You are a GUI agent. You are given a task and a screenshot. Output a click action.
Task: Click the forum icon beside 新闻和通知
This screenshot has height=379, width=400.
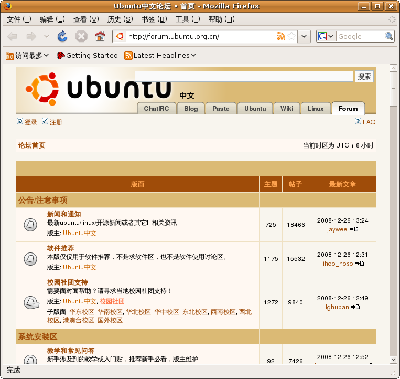(x=30, y=224)
